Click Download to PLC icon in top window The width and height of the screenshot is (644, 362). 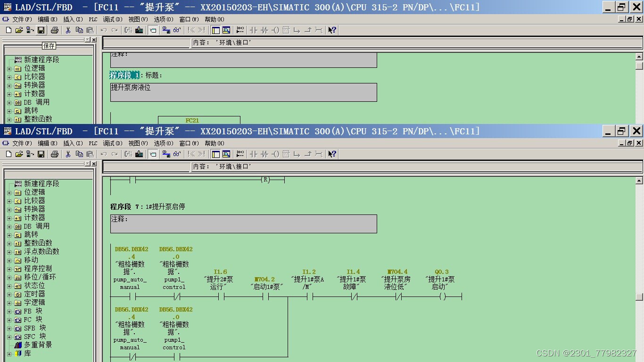pos(139,30)
